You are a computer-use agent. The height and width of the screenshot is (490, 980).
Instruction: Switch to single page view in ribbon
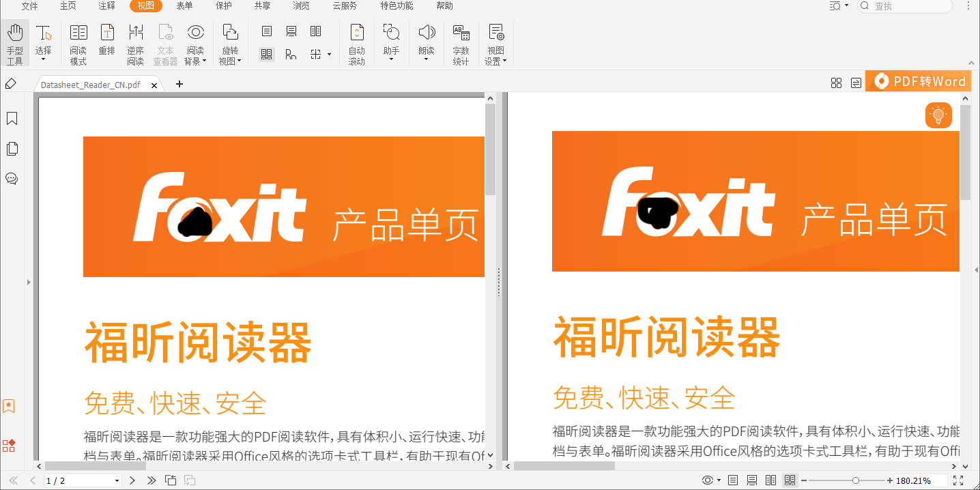pos(267,31)
